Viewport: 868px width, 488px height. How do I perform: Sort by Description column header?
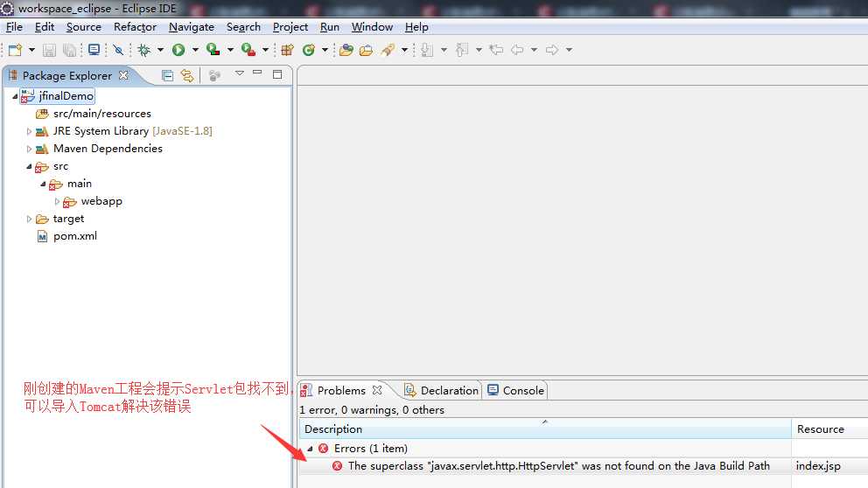coord(545,429)
